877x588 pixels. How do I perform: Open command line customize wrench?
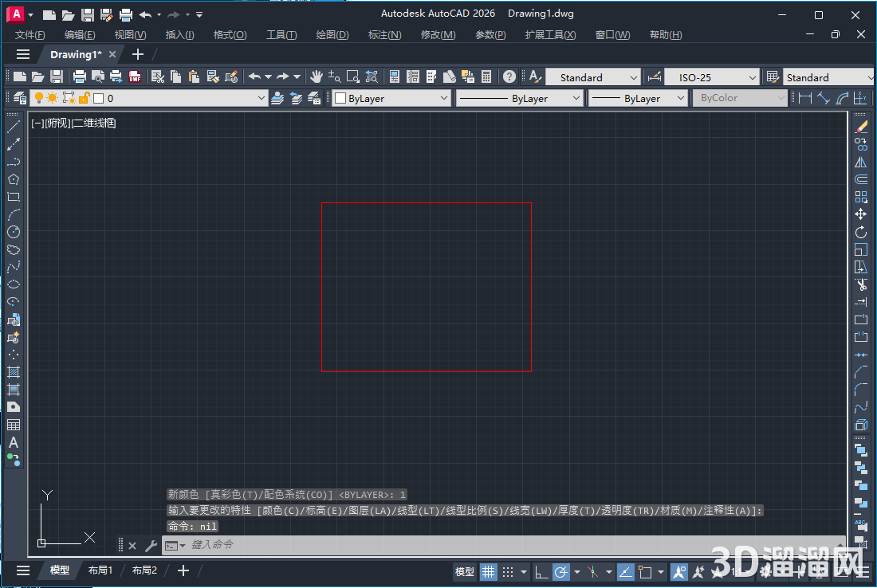[151, 546]
